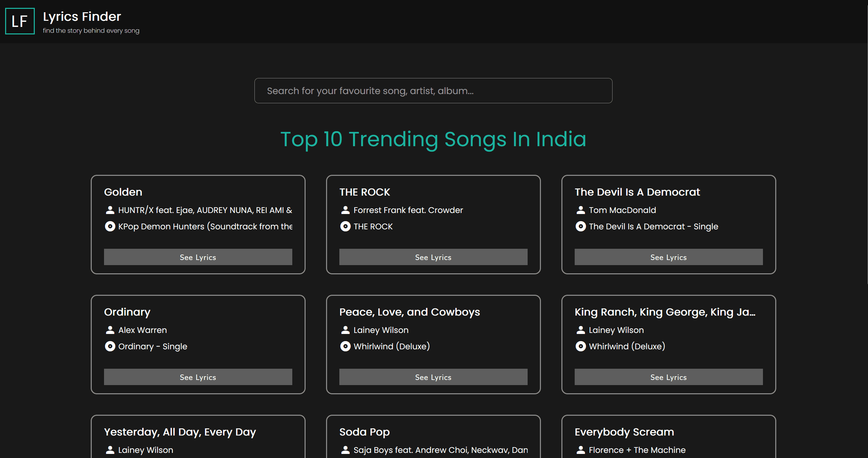Screen dimensions: 868x458
Task: Open lyrics for THE ROCK
Action: pos(433,257)
